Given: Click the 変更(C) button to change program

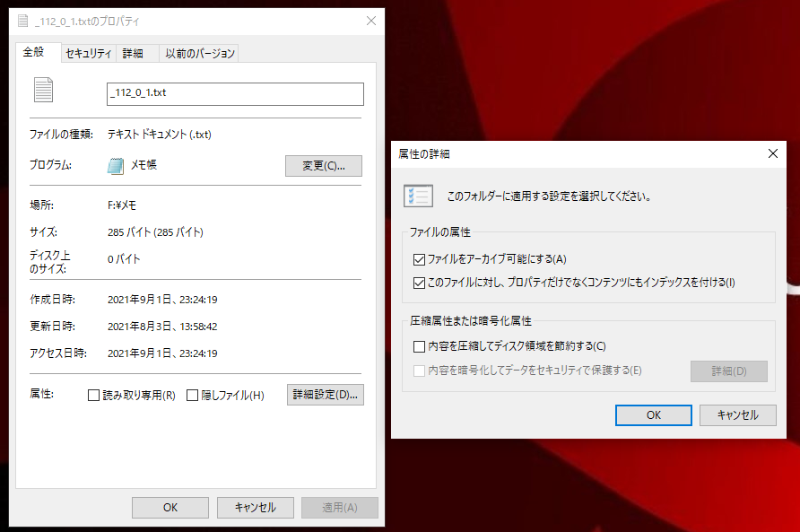Looking at the screenshot, I should coord(324,166).
